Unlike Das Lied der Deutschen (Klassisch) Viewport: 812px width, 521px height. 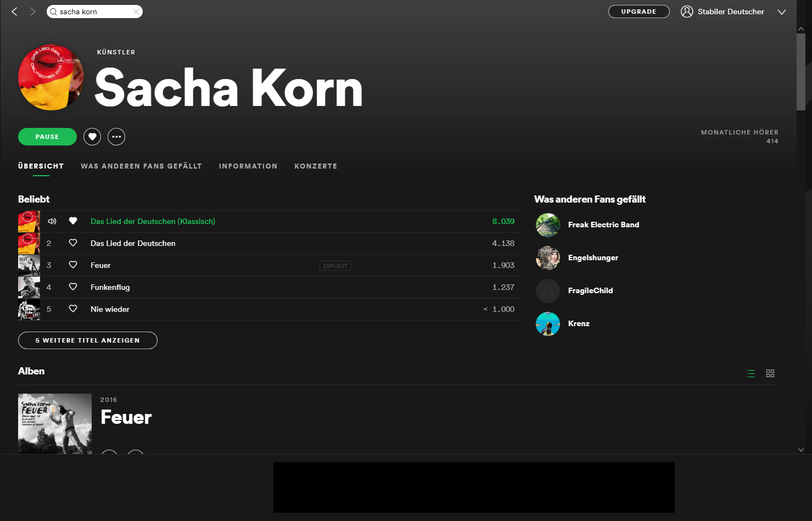click(x=73, y=221)
